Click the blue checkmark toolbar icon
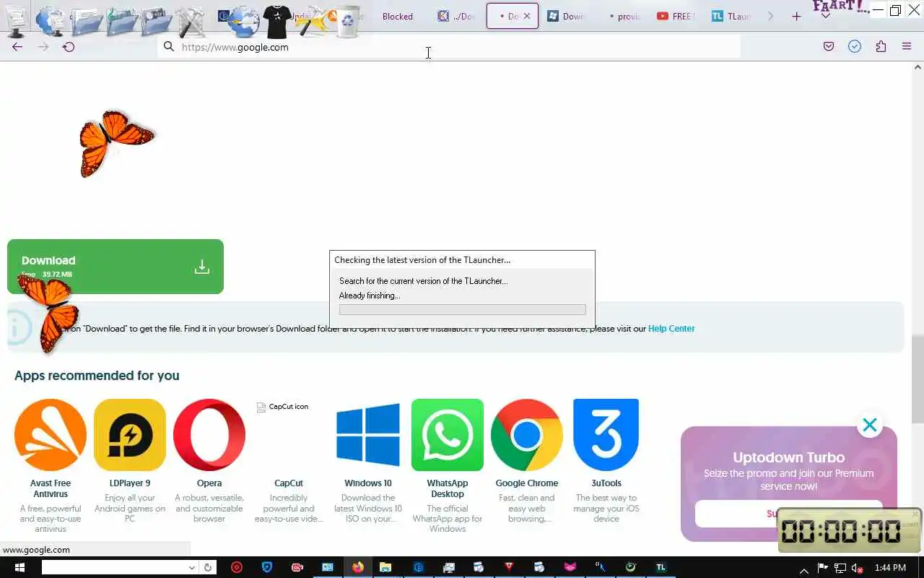The width and height of the screenshot is (924, 578). (855, 47)
